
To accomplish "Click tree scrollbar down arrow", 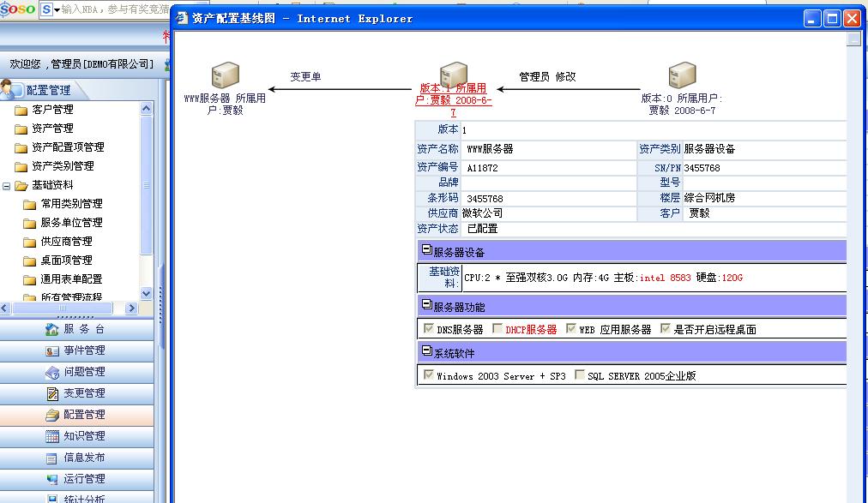I will click(146, 294).
